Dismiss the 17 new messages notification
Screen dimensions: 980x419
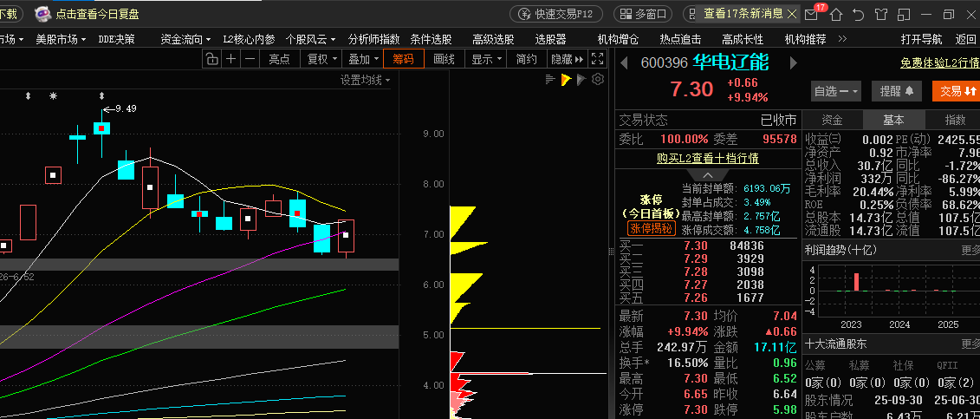[792, 13]
